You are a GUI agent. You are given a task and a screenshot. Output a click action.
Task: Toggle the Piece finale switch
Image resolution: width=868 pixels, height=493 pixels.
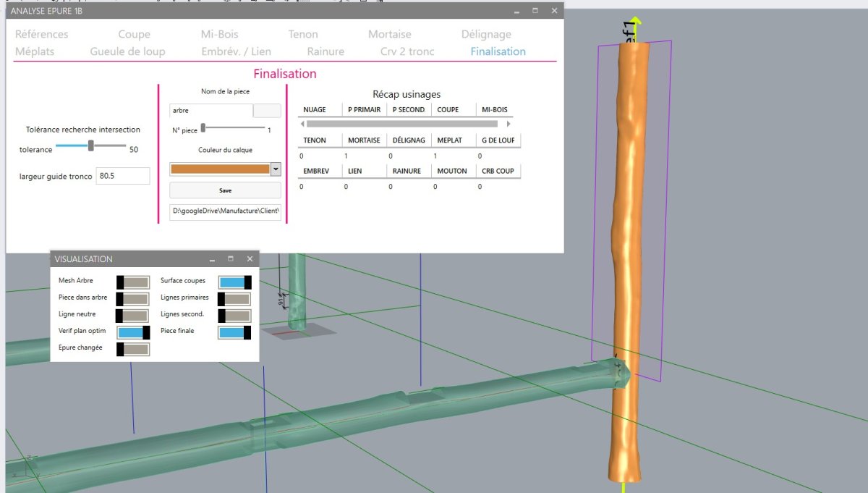click(x=235, y=332)
